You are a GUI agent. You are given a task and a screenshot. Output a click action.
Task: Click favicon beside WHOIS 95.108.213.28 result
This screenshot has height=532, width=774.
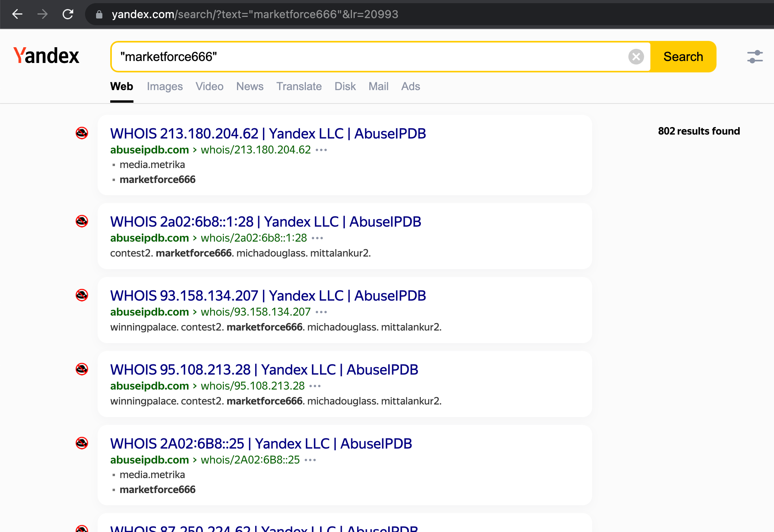point(82,369)
